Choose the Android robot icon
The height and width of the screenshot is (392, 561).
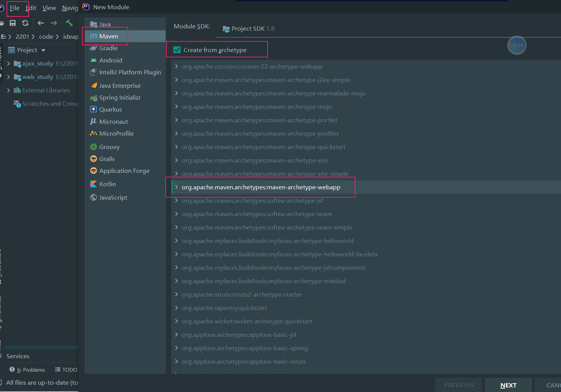tap(94, 60)
